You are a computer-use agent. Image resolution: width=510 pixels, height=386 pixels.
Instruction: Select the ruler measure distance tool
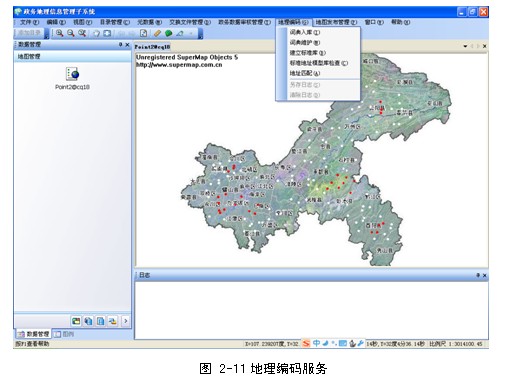[x=157, y=33]
